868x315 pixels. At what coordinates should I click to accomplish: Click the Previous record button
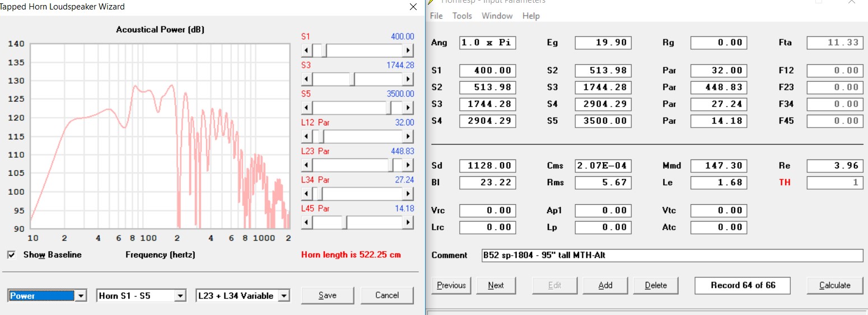click(451, 285)
